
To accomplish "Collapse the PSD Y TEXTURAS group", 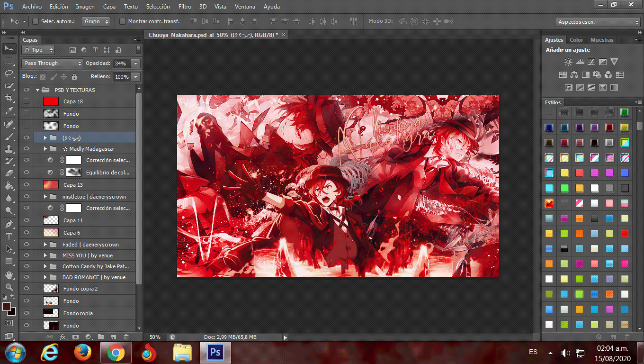I will pos(37,90).
